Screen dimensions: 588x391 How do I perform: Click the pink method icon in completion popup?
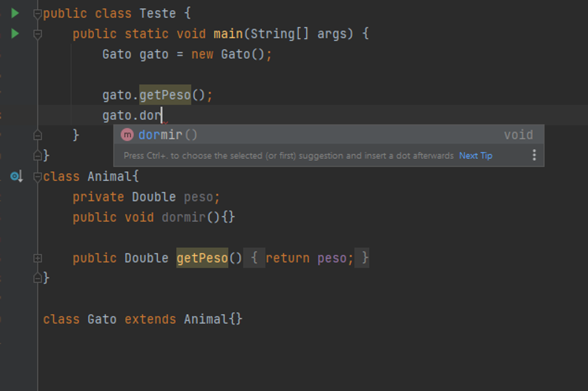coord(127,135)
